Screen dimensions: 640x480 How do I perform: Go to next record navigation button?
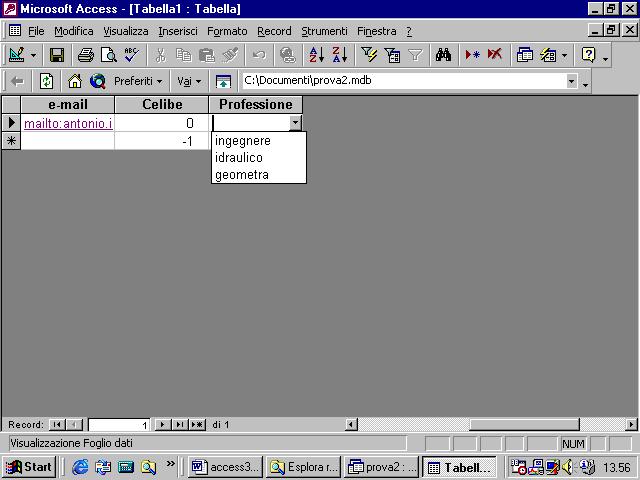(162, 424)
